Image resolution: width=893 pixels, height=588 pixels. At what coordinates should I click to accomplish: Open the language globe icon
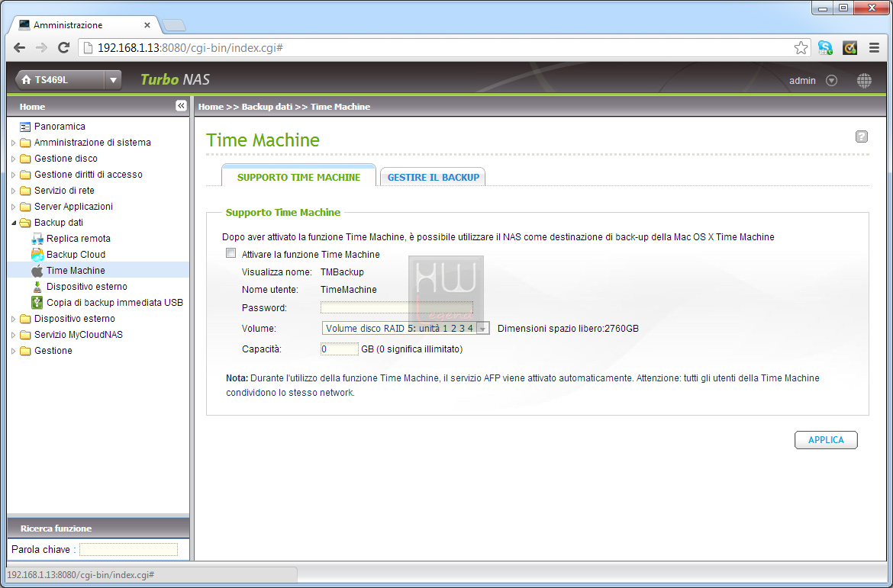[864, 81]
